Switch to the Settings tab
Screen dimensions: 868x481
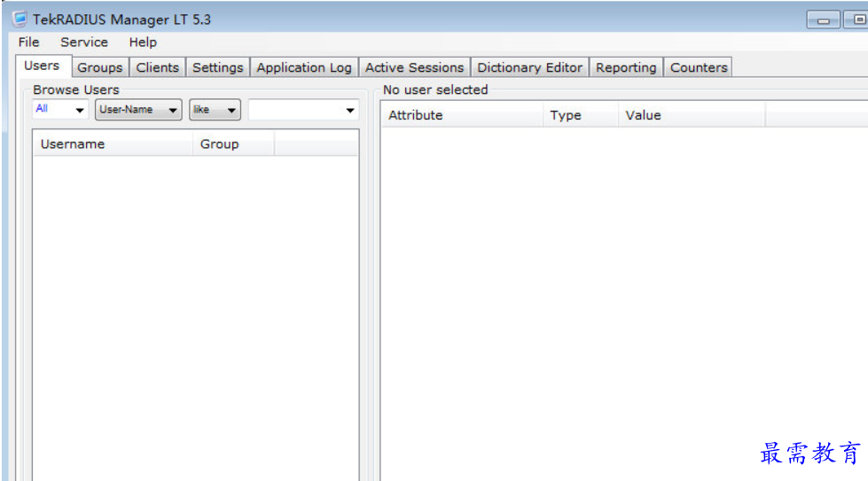tap(218, 67)
